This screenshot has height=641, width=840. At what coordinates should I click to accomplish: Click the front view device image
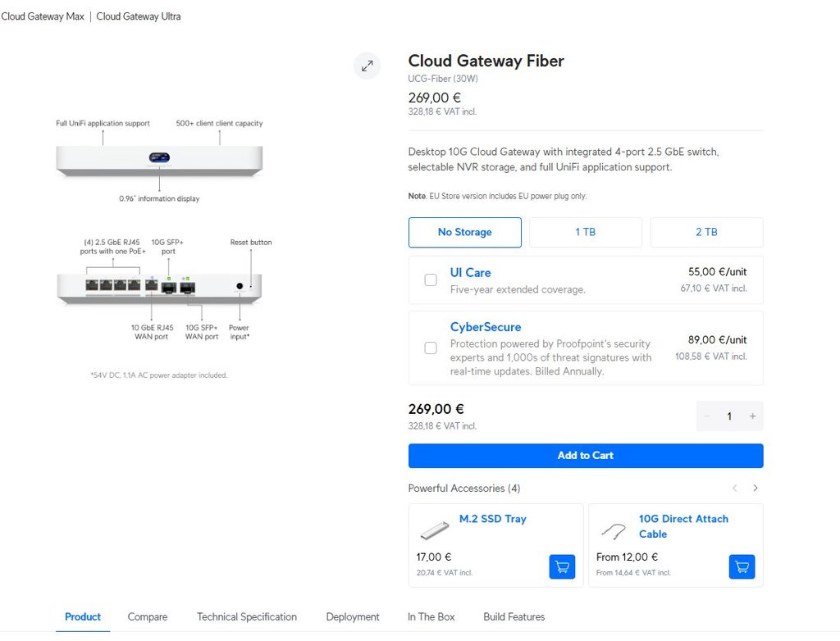pyautogui.click(x=159, y=161)
